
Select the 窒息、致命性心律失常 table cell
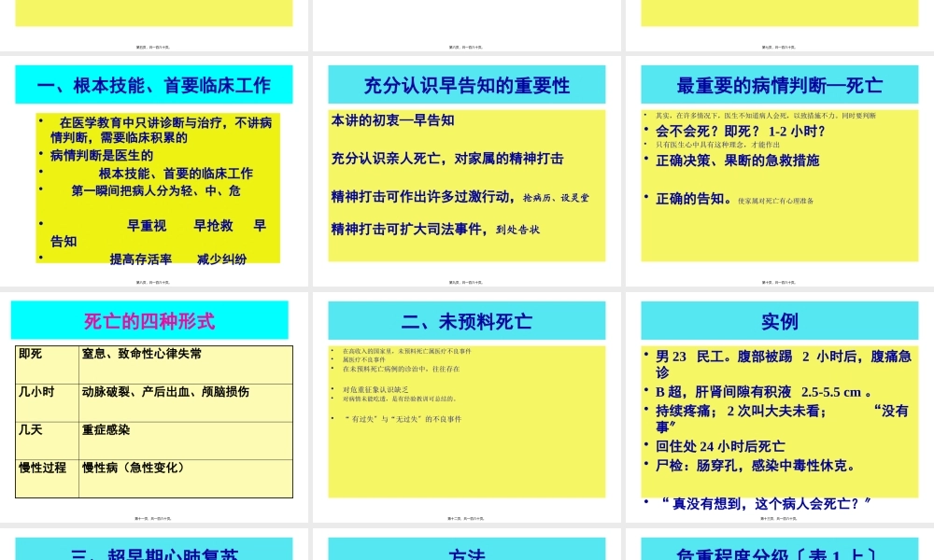141,354
